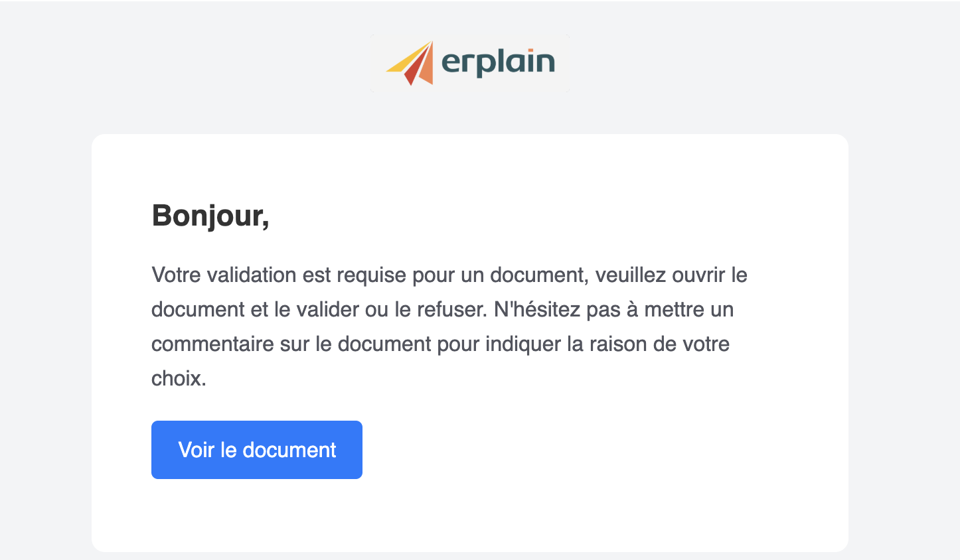The image size is (960, 560).
Task: Click the word "choix." on the last line
Action: pos(179,378)
